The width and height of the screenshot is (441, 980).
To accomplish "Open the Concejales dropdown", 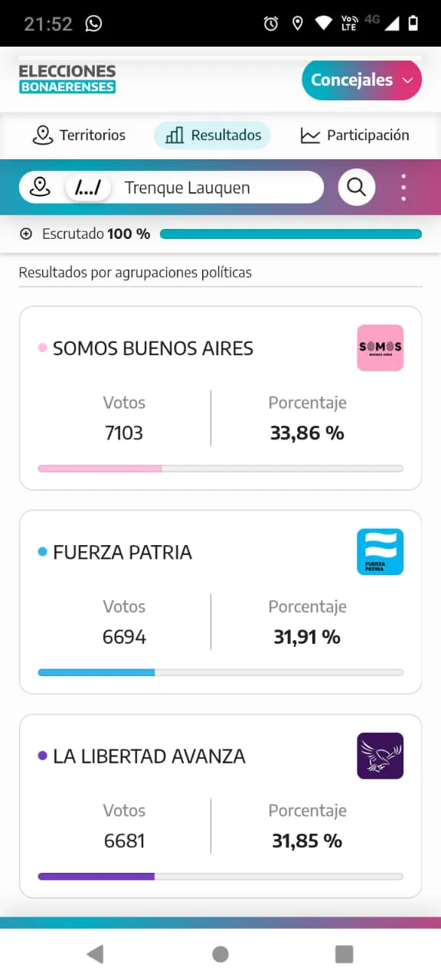I will tap(361, 80).
